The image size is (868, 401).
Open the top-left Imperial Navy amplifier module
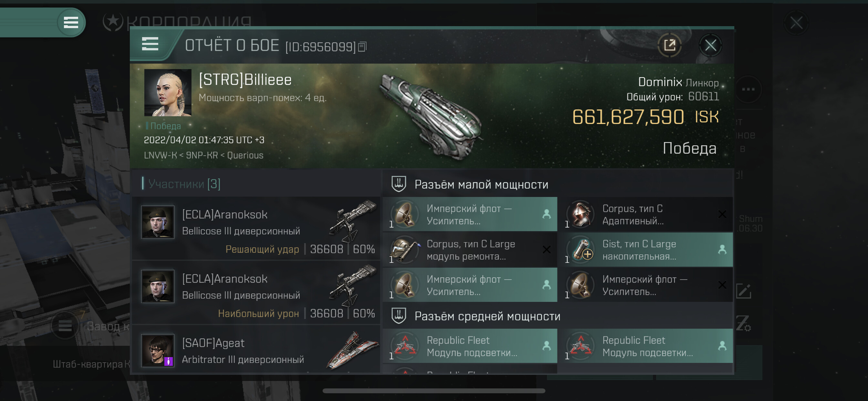coord(470,214)
